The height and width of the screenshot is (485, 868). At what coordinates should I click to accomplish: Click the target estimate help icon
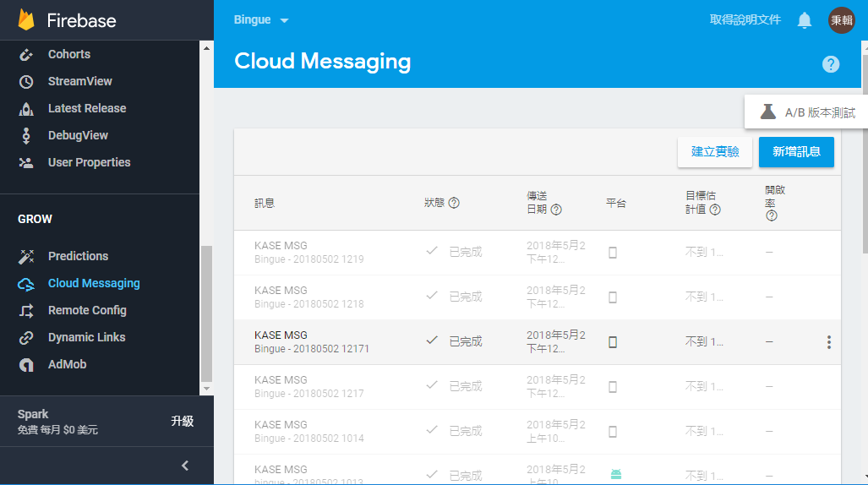715,210
